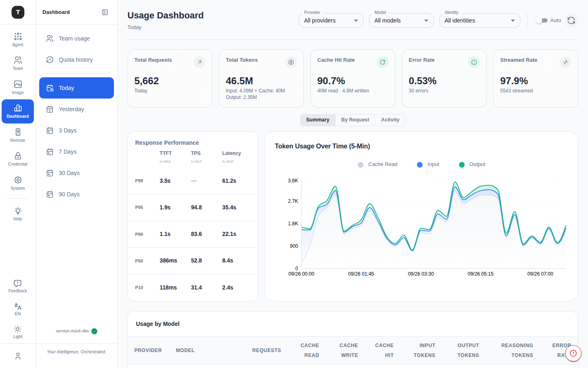Viewport: 588px width, 368px height.
Task: Toggle Output series in chart legend
Action: (472, 164)
